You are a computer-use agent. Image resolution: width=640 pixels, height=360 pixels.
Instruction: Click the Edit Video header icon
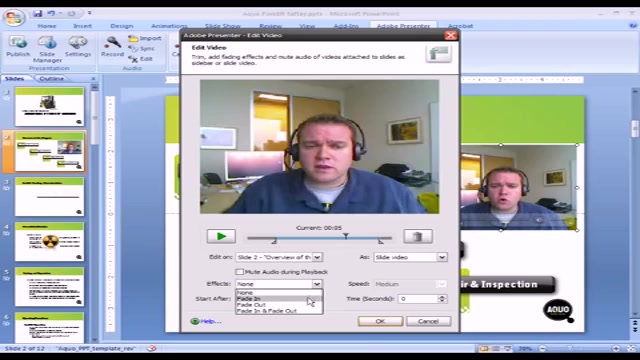(438, 54)
